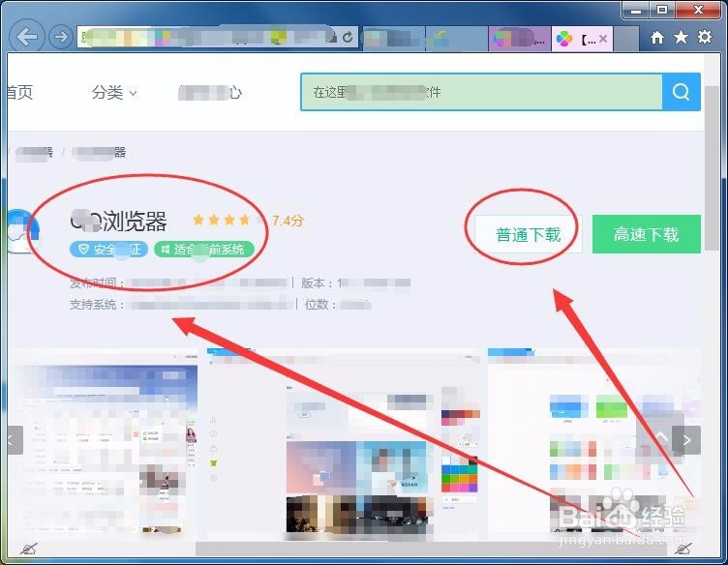This screenshot has width=728, height=565.
Task: Click the 位数 label
Action: point(320,305)
